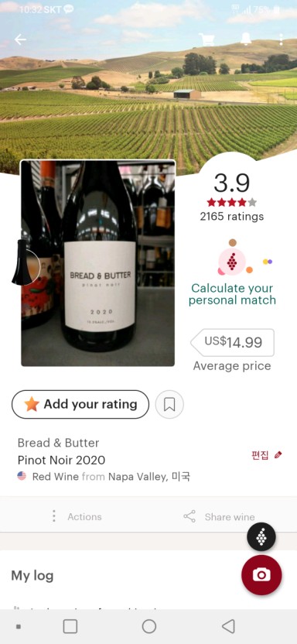
Task: Tap the black grape Vivino button
Action: pos(261,537)
